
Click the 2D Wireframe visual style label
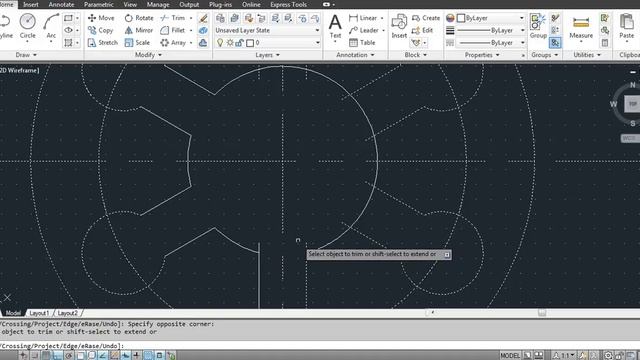(20, 71)
